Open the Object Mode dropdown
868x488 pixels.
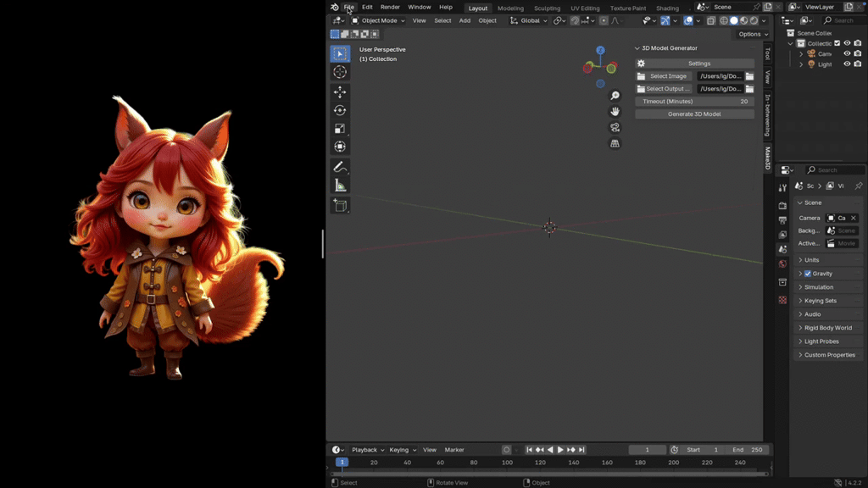click(378, 20)
